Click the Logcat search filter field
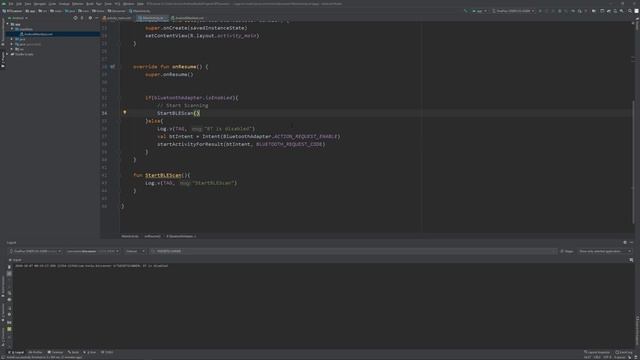 (353, 251)
